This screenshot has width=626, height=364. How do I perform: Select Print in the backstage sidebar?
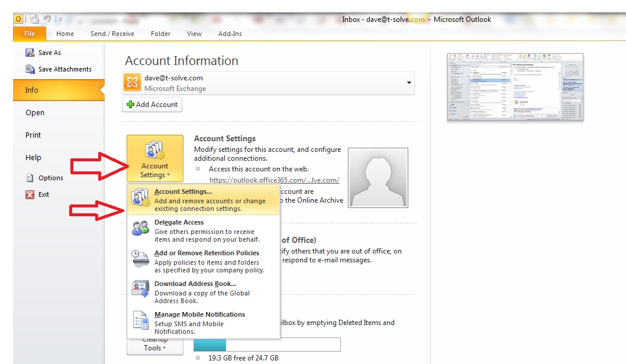pyautogui.click(x=34, y=135)
